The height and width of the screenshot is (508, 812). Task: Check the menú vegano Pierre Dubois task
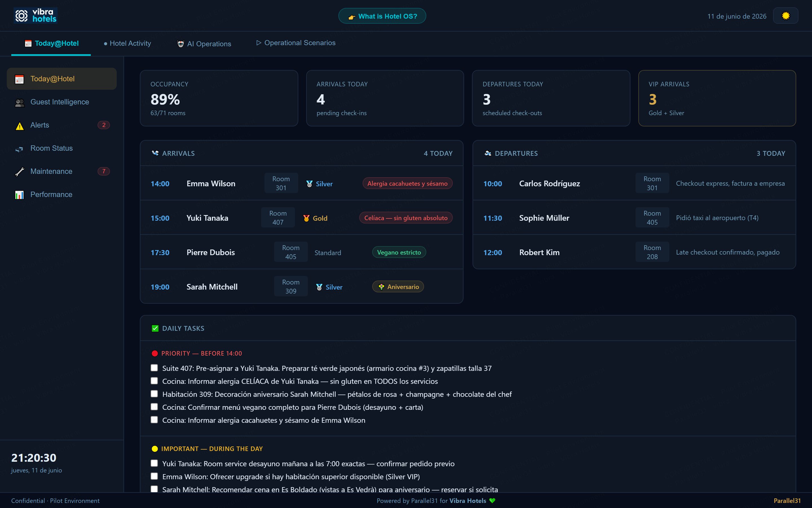[154, 407]
